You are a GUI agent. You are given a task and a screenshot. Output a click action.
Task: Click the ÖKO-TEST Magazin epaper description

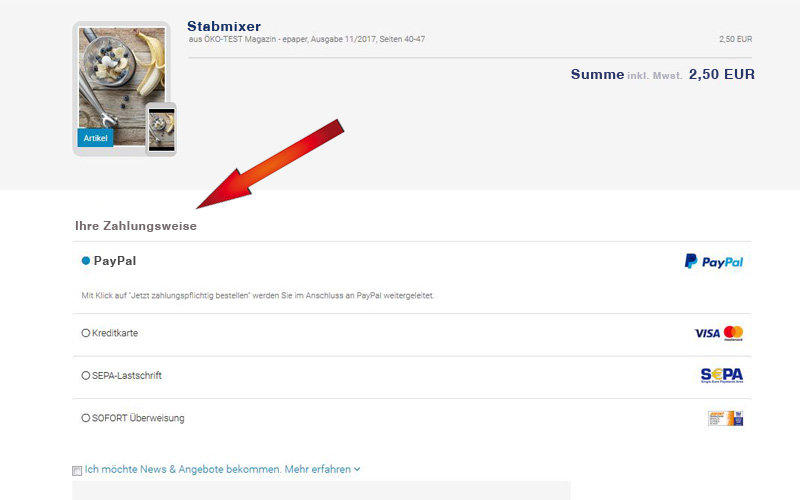[307, 39]
